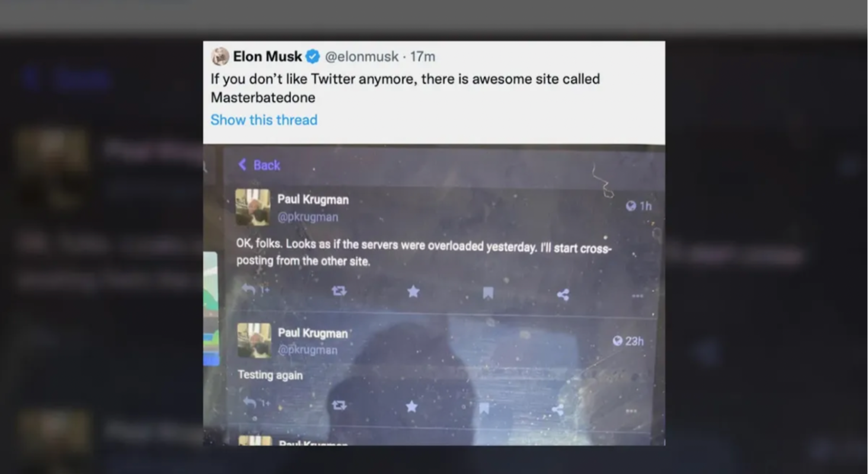Viewport: 868px width, 474px height.
Task: Bookmark the "Testing again" post
Action: click(x=484, y=408)
